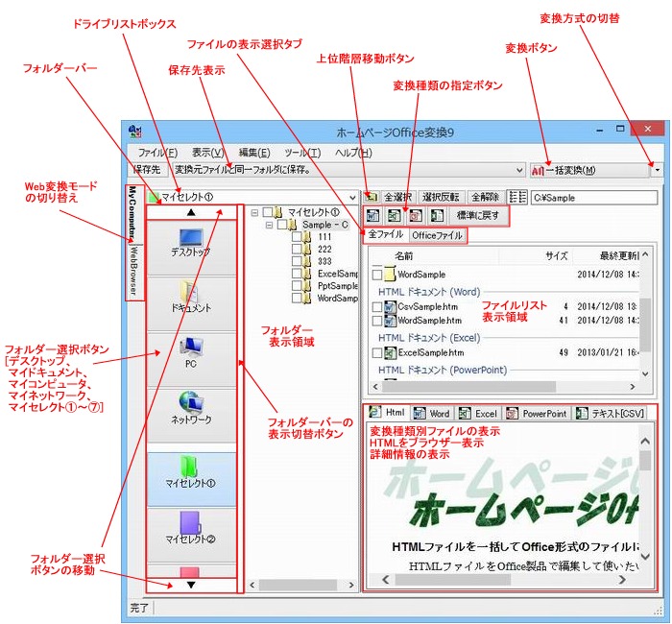Click the 全解除 button
This screenshot has width=672, height=624.
[485, 197]
